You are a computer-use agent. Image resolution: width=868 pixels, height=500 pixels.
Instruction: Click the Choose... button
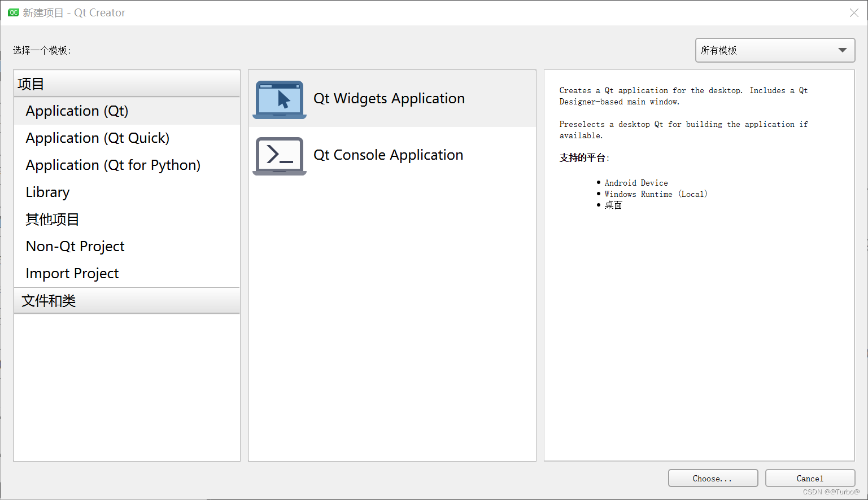pos(713,478)
